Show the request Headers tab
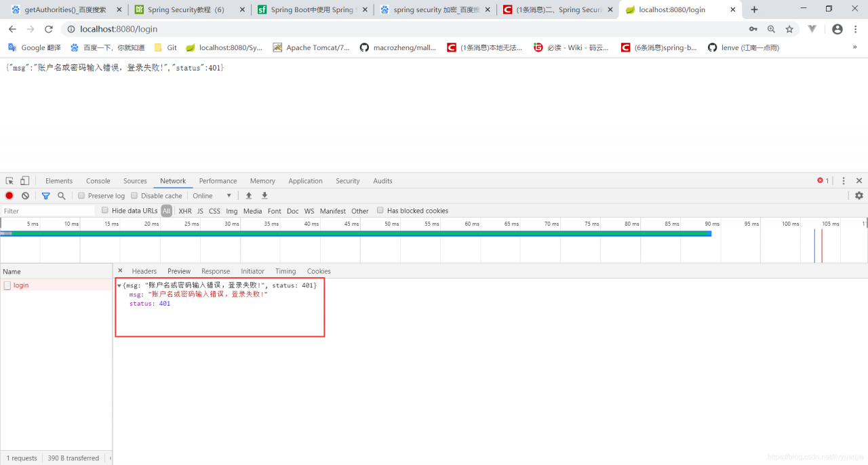868x465 pixels. (x=144, y=271)
